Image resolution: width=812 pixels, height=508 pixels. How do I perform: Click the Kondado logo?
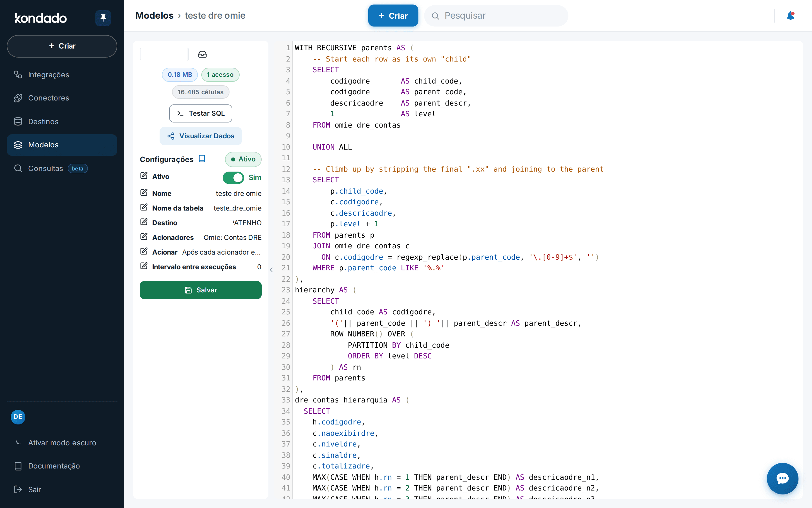pyautogui.click(x=41, y=18)
